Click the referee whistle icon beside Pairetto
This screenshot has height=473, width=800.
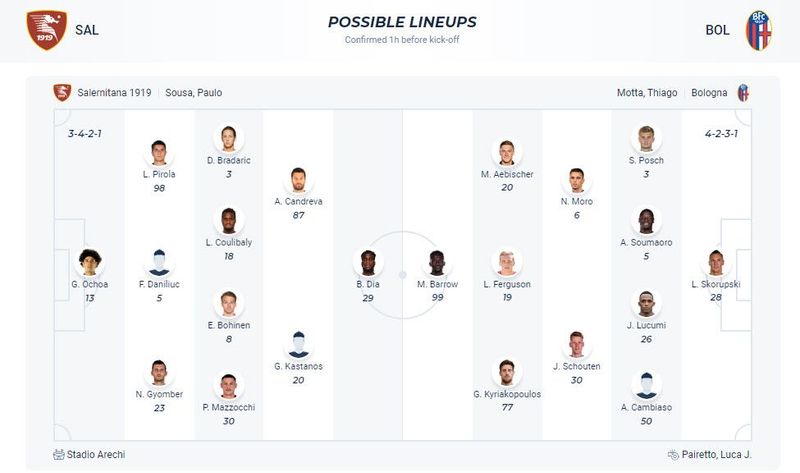(x=673, y=454)
